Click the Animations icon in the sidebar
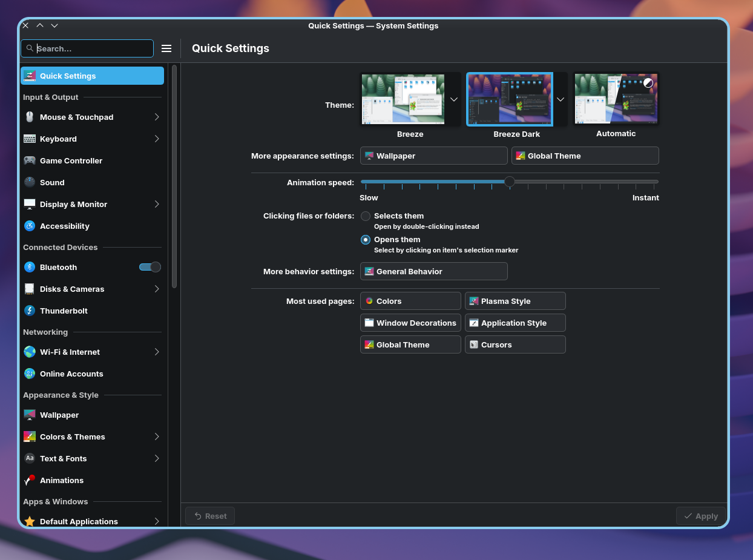 point(30,480)
